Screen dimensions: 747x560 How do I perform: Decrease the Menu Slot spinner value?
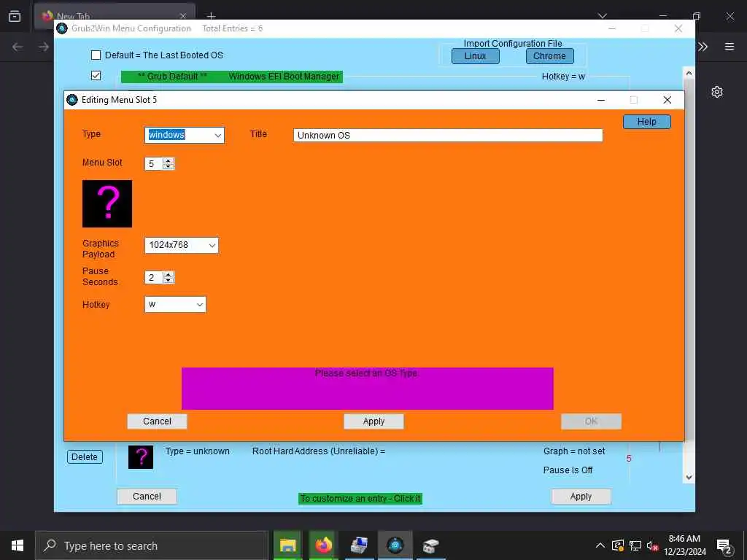168,167
